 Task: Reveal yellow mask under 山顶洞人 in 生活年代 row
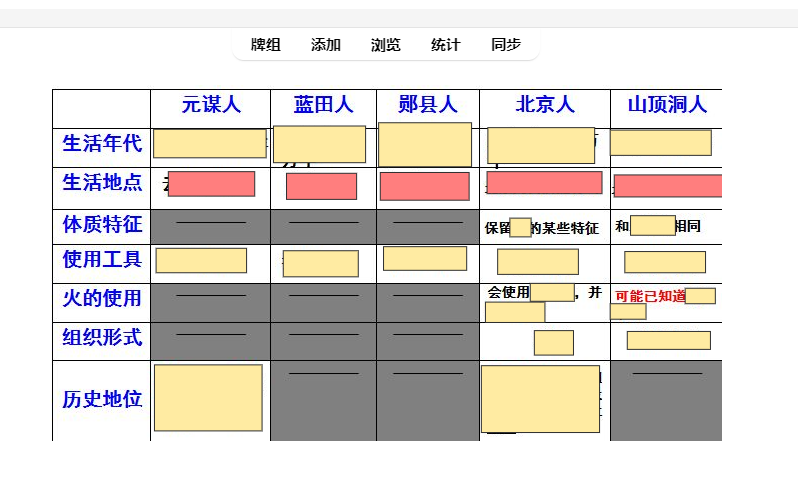tap(661, 143)
